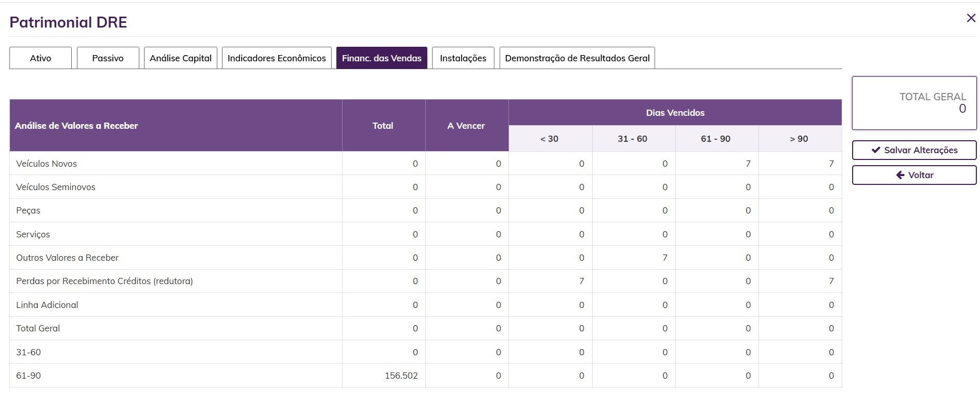Click Outros Valores a Receber 31 - 60 cell

tap(634, 258)
